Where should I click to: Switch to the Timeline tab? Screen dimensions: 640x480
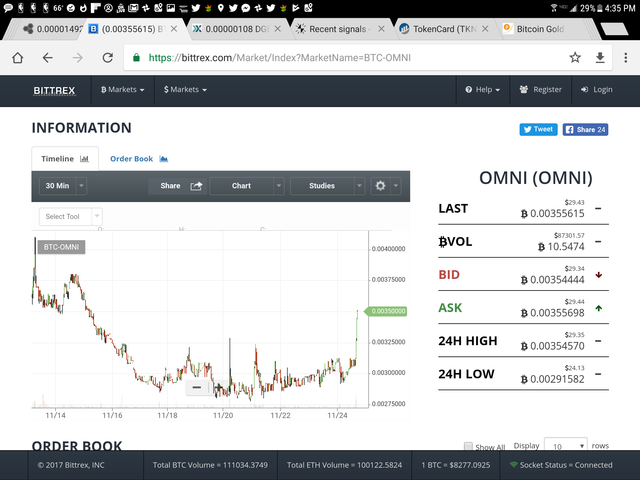[x=65, y=159]
